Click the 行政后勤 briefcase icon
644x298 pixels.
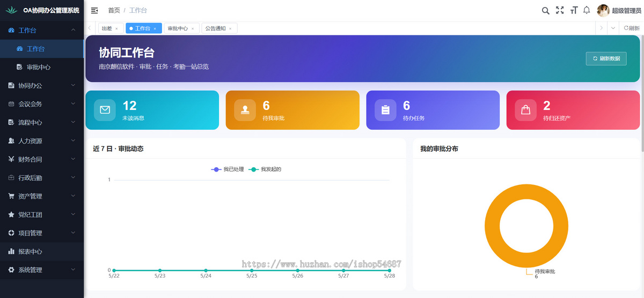point(11,178)
